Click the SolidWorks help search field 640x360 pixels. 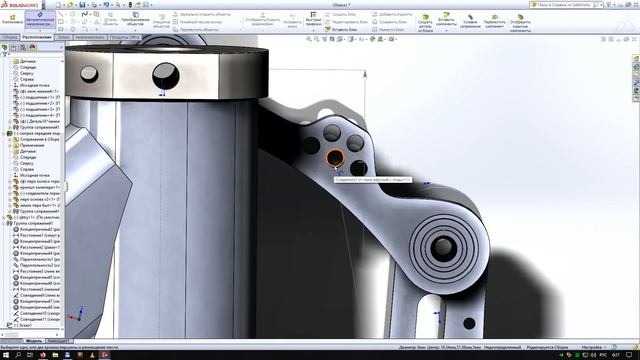point(567,5)
